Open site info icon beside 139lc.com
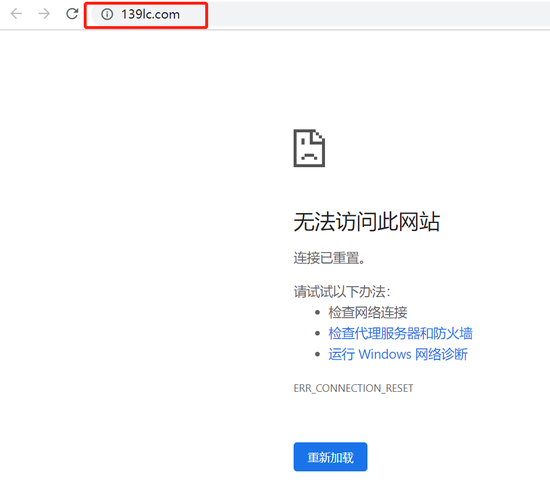 (x=107, y=14)
